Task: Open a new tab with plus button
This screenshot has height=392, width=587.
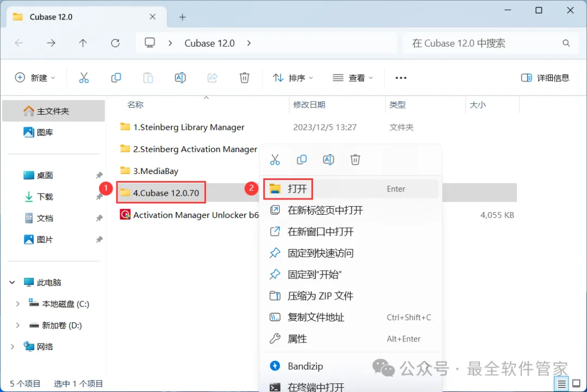Action: [x=182, y=17]
